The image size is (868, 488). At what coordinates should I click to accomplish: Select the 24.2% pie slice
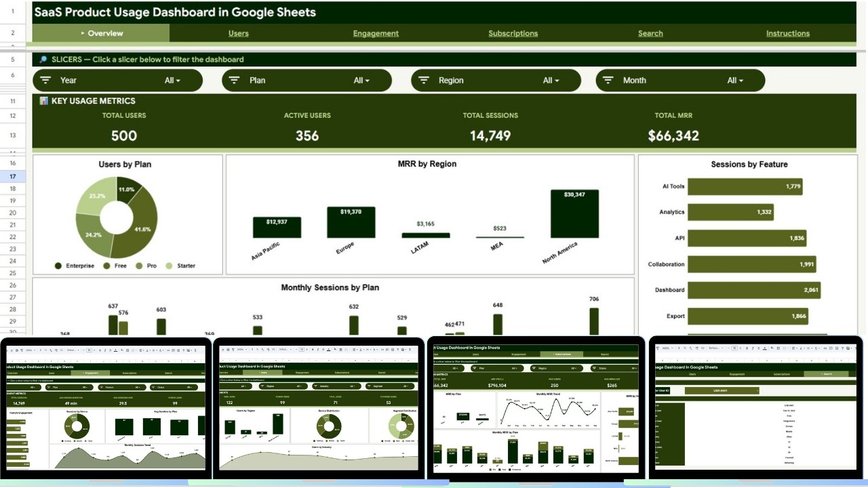click(x=94, y=235)
